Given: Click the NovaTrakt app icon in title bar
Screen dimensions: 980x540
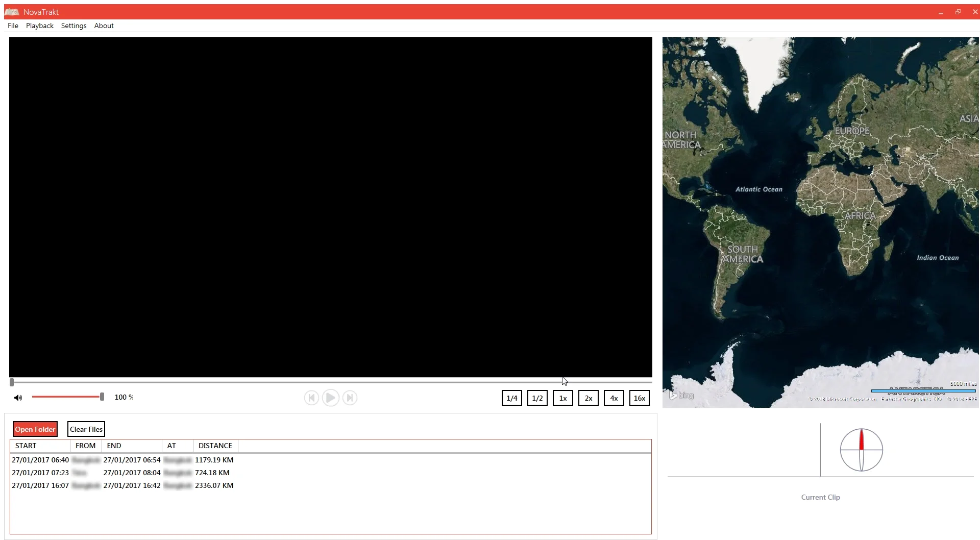Looking at the screenshot, I should click(12, 12).
